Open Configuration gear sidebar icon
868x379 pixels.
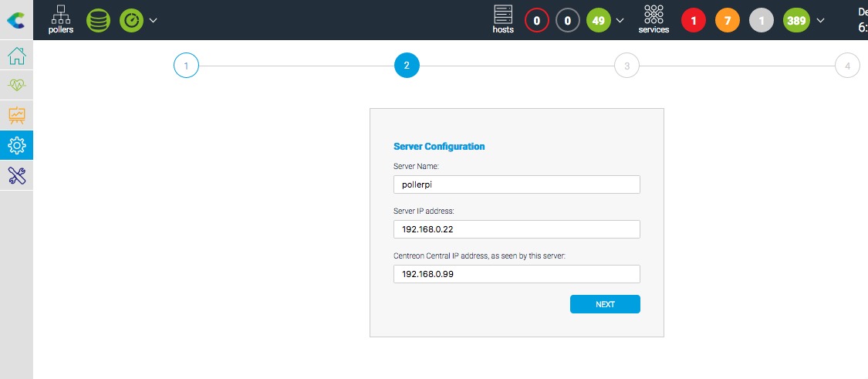coord(17,145)
